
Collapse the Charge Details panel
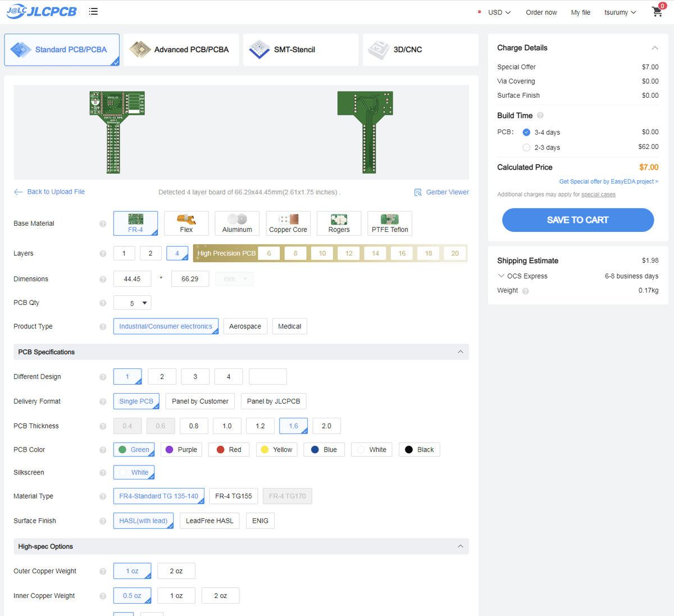(x=655, y=48)
